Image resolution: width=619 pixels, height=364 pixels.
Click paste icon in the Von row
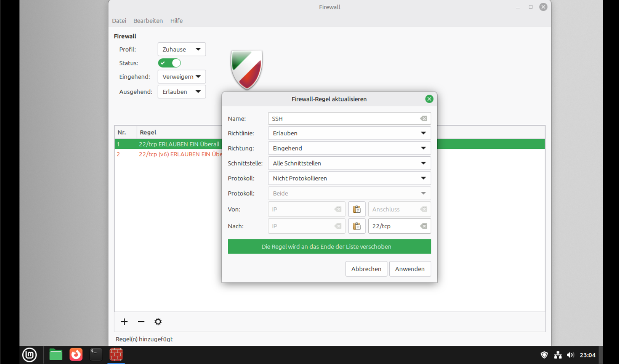[x=357, y=209]
